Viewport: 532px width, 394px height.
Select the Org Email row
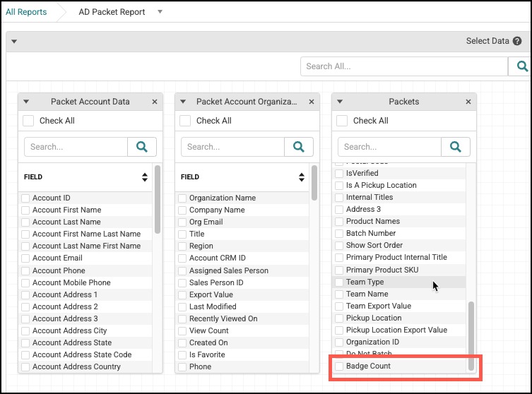pyautogui.click(x=242, y=222)
